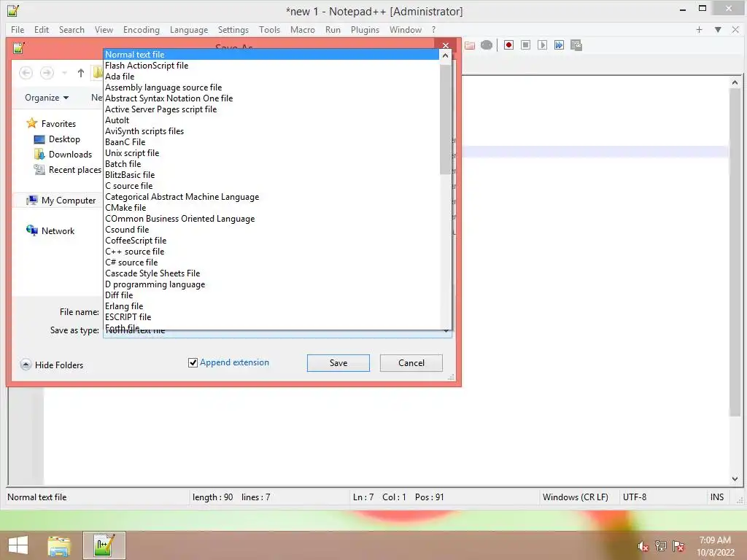Pick AutoIt from the type list
This screenshot has width=747, height=560.
271,120
